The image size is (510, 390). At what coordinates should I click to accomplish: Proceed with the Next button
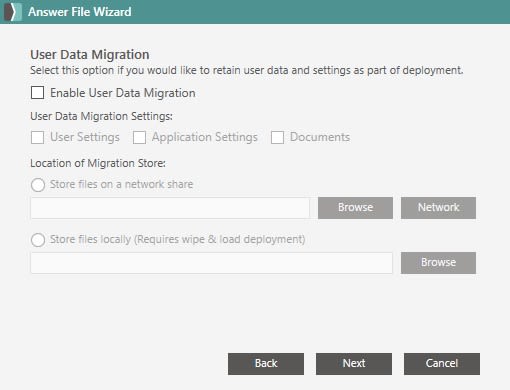(x=354, y=364)
